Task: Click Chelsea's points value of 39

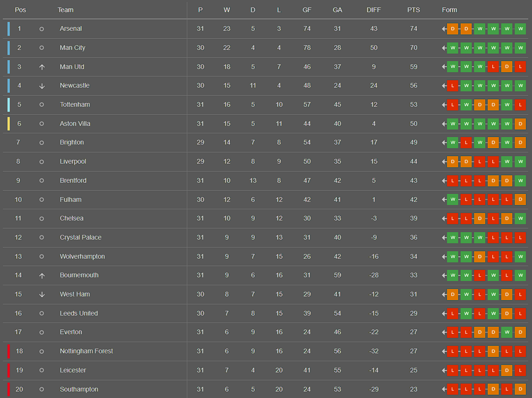Action: tap(413, 218)
